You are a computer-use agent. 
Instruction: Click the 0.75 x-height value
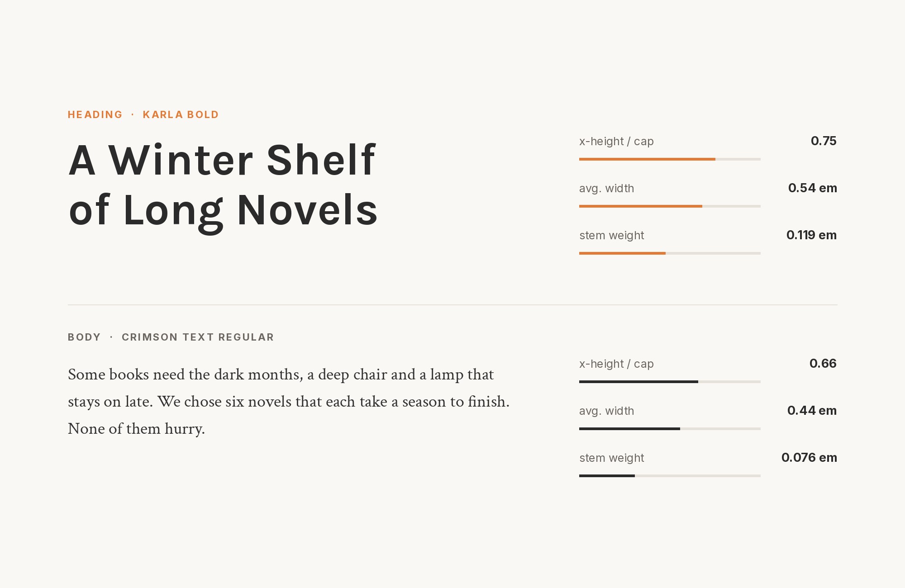[x=824, y=141]
